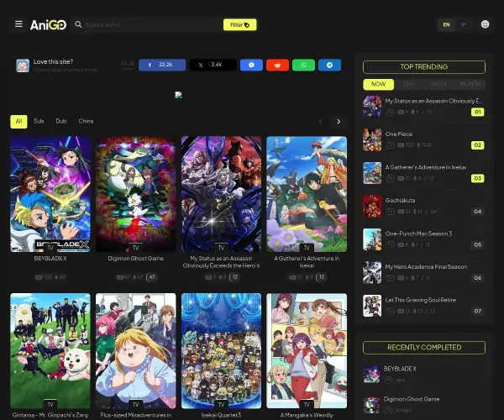
Task: Select the China filter tab
Action: point(86,122)
